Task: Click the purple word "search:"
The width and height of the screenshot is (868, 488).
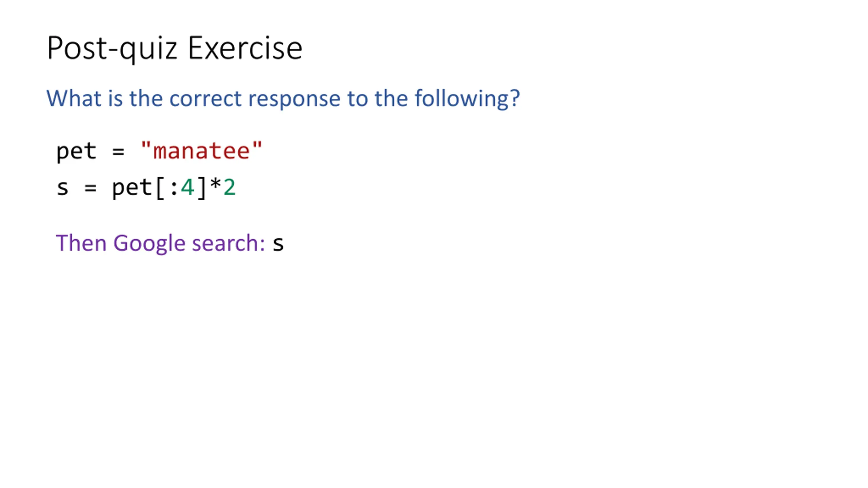Action: 228,243
